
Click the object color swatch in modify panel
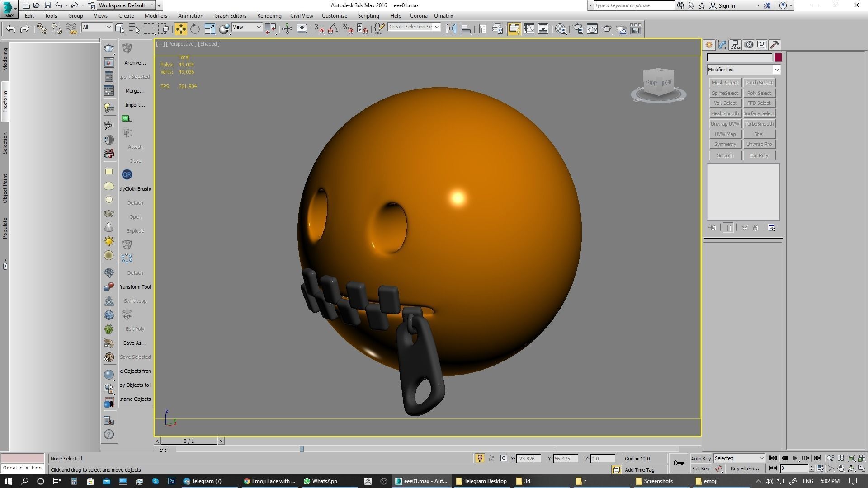[x=778, y=57]
